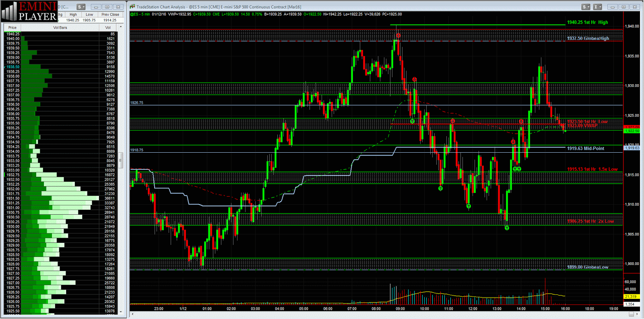Close the Chart Analysis window

pos(634,7)
